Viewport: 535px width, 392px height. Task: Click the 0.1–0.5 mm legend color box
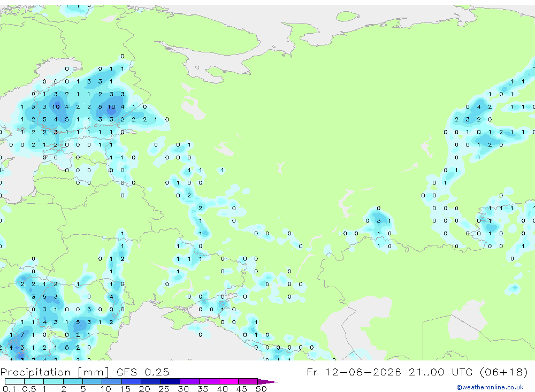click(14, 381)
